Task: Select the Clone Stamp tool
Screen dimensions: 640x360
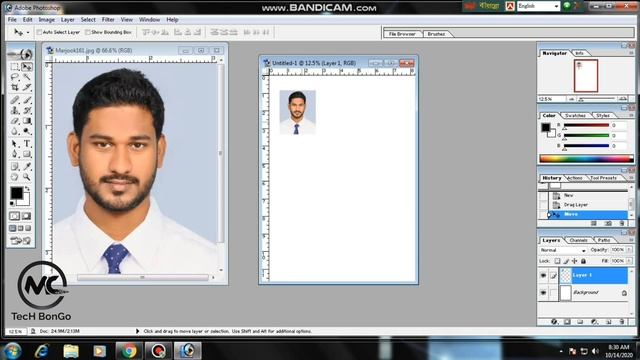Action: 15,111
